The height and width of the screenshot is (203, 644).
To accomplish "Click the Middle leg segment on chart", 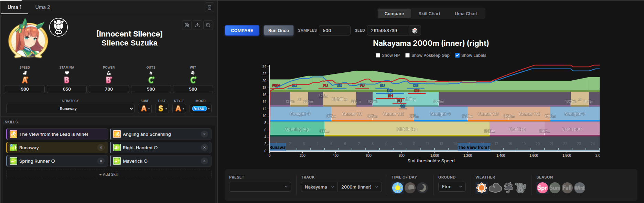I will tap(407, 129).
